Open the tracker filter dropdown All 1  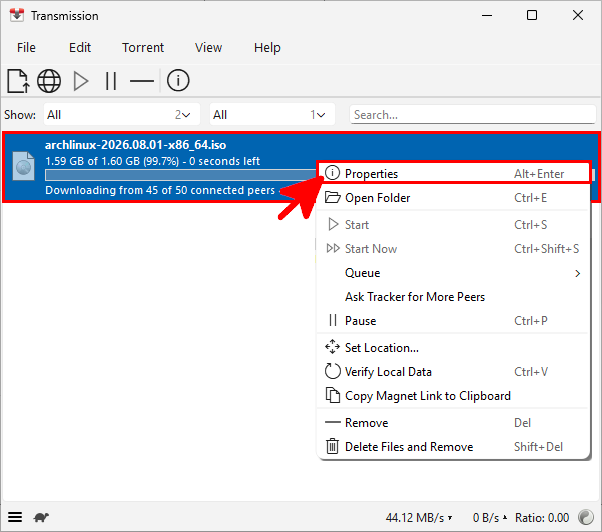point(272,114)
